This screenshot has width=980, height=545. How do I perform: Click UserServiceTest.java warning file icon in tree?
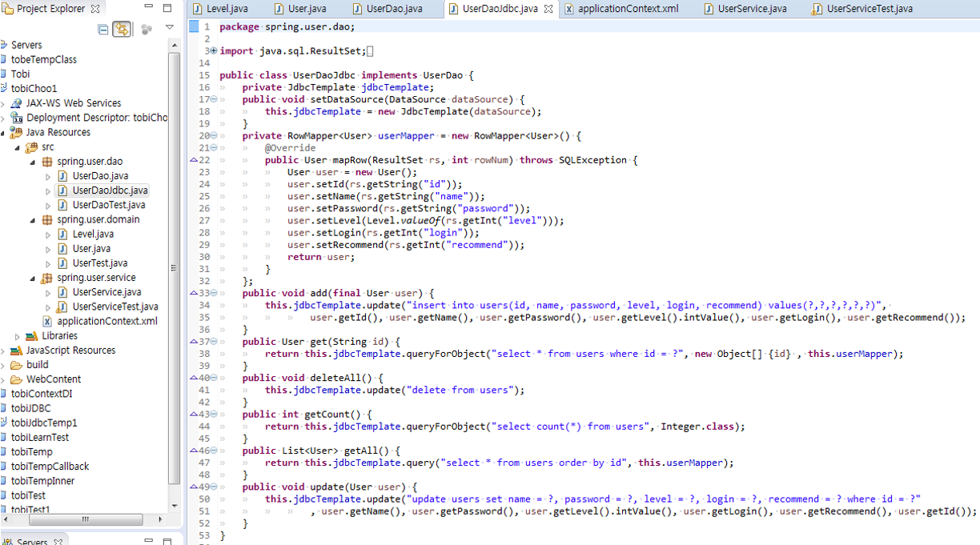point(62,307)
